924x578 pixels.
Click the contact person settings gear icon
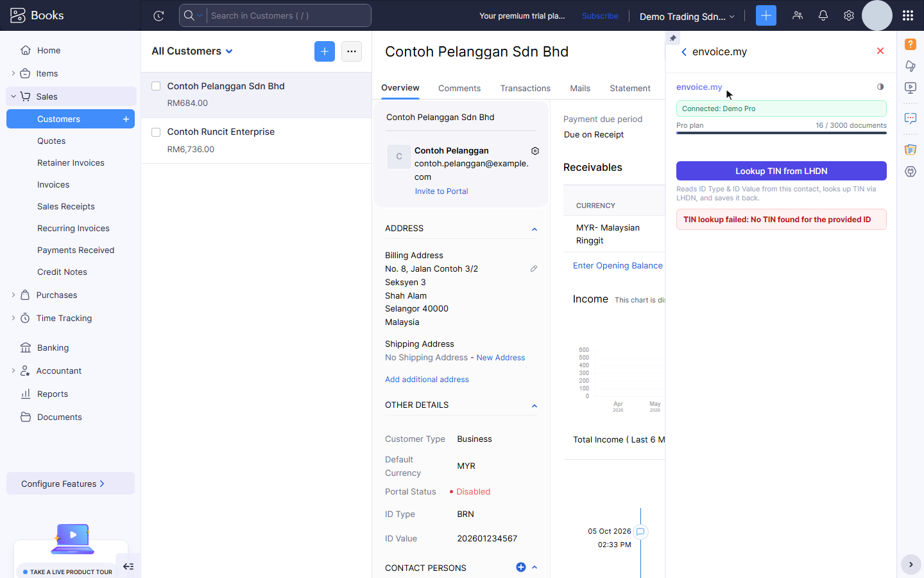coord(535,151)
